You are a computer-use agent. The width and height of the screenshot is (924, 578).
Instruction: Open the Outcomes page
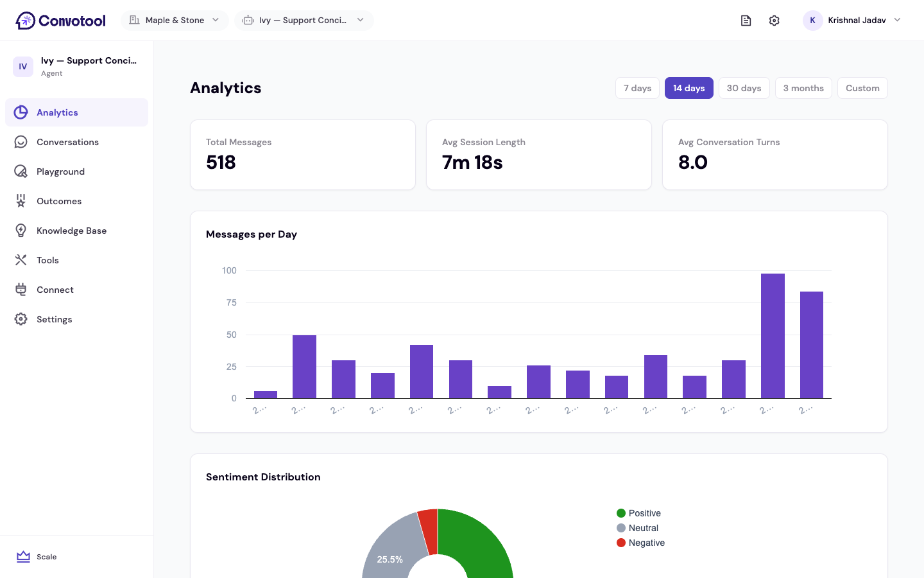click(76, 201)
